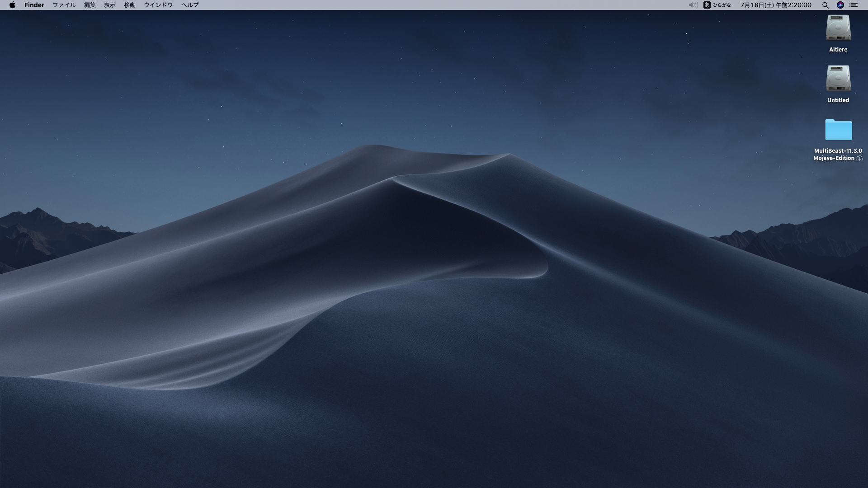
Task: Select the Untitled disk icon
Action: [x=837, y=79]
